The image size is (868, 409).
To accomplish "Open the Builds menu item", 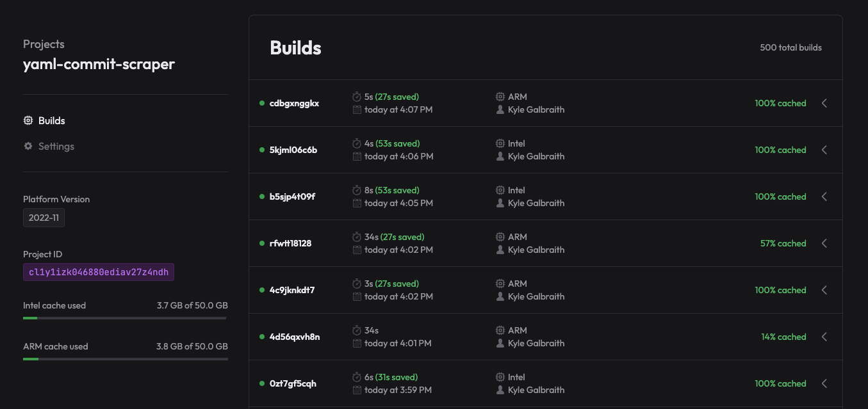I will [x=51, y=120].
